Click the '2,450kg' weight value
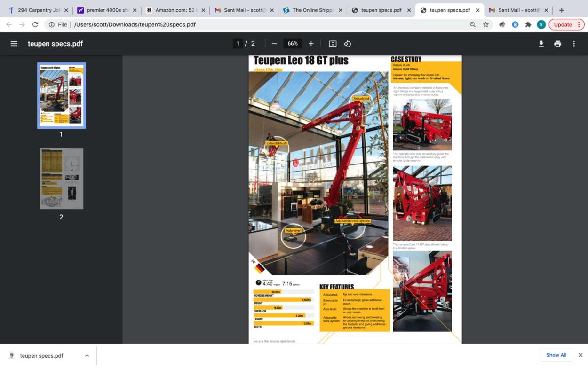This screenshot has width=588, height=367. point(306,300)
